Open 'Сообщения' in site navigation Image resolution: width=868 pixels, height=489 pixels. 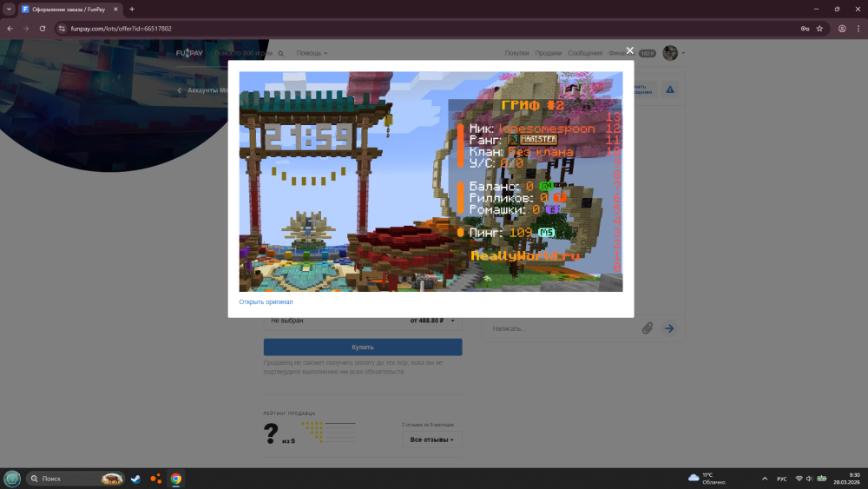click(584, 53)
